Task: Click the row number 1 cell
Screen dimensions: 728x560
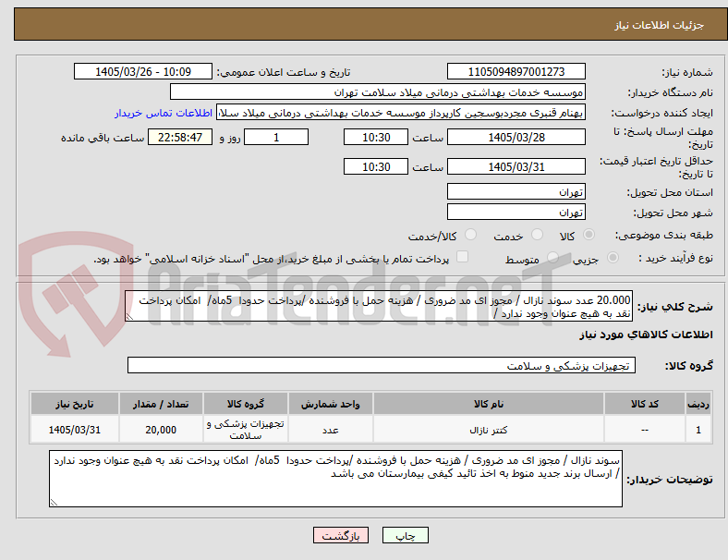Action: click(698, 430)
